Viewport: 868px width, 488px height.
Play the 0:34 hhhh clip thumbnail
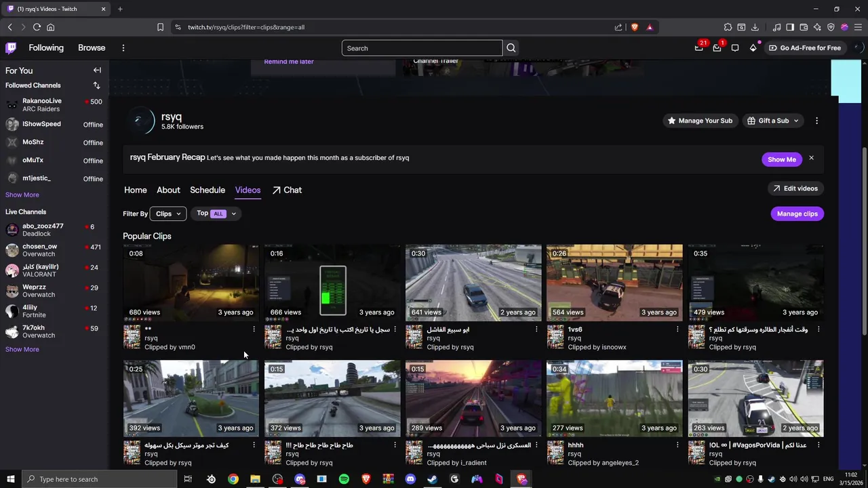[614, 399]
